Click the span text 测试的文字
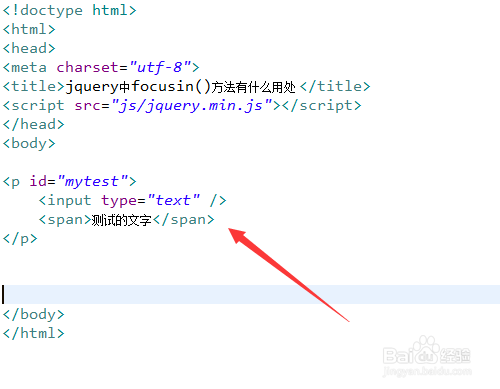 tap(121, 220)
